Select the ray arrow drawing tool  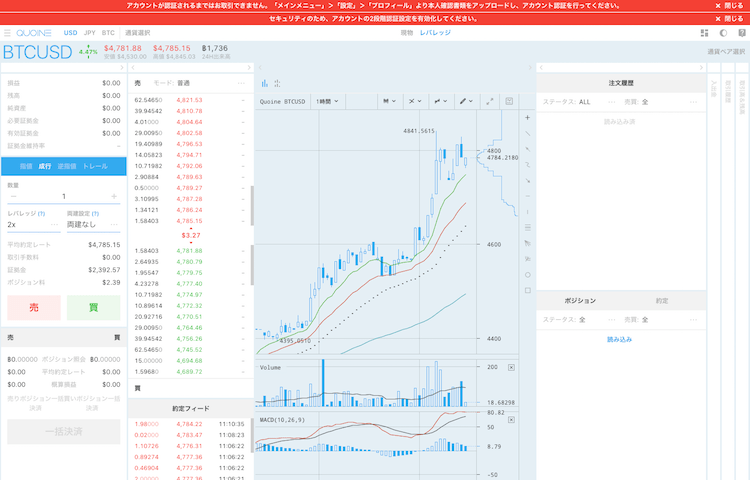(x=528, y=149)
